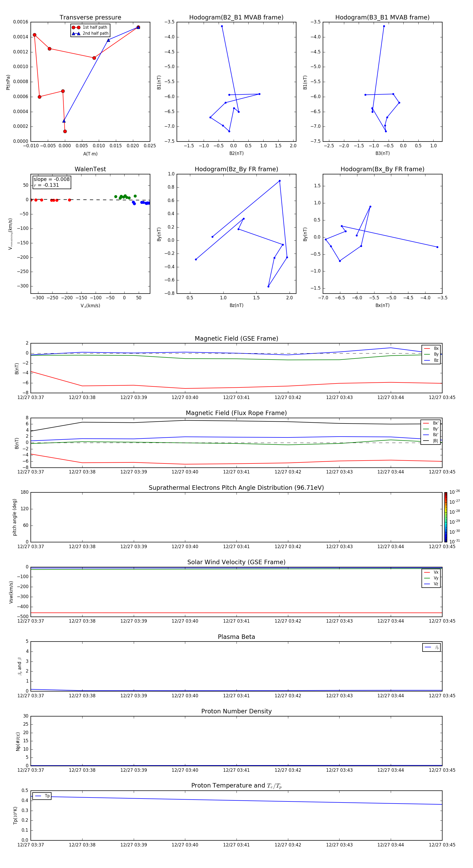Click the "βp and β" y-axis label

pos(19,666)
